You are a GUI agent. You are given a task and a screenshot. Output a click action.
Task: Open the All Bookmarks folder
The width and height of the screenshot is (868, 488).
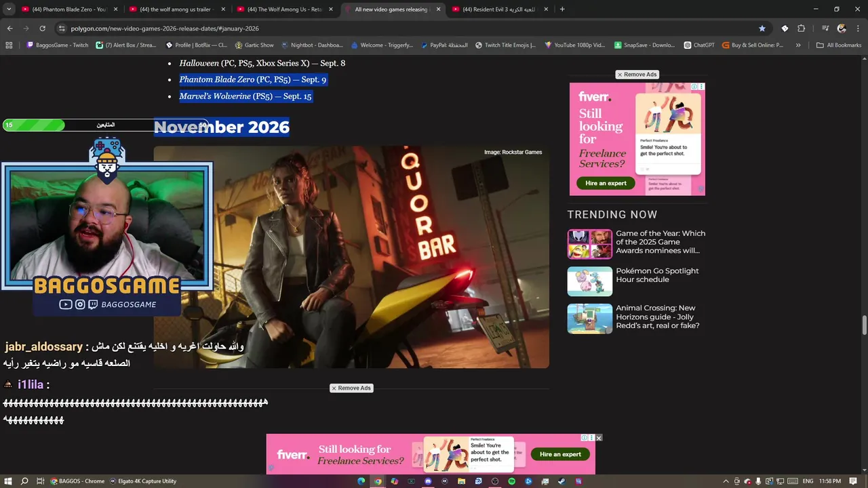tap(839, 45)
